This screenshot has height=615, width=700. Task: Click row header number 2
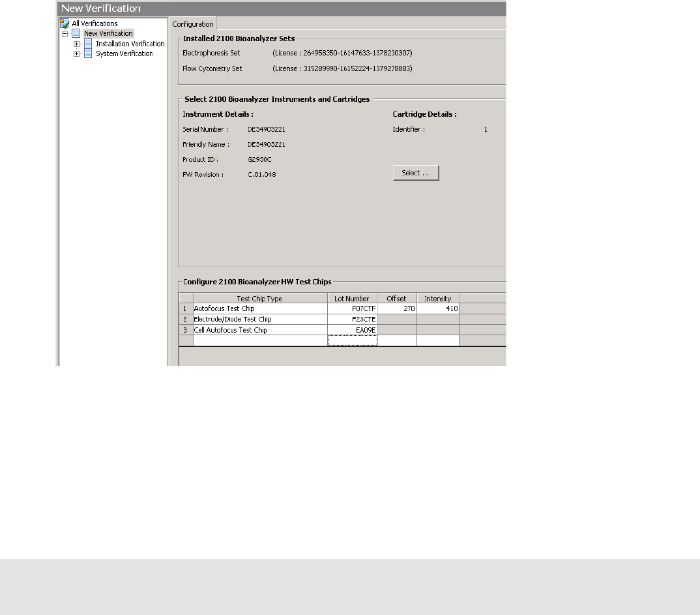[186, 320]
